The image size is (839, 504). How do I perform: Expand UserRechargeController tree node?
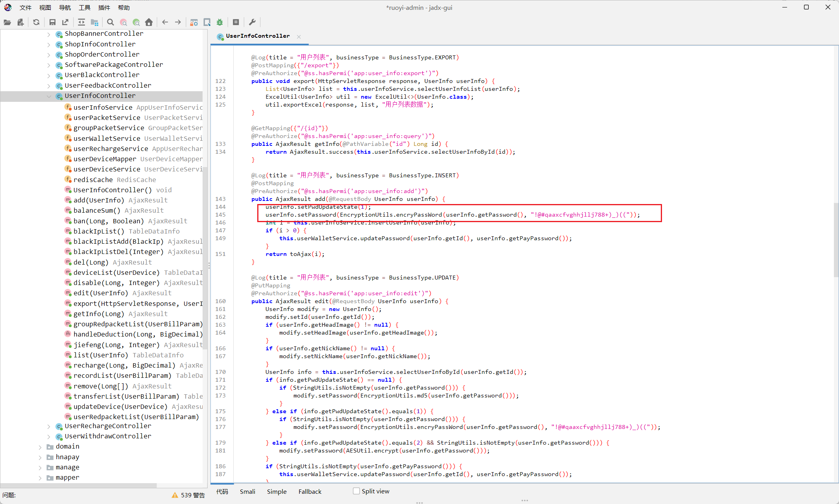[49, 426]
